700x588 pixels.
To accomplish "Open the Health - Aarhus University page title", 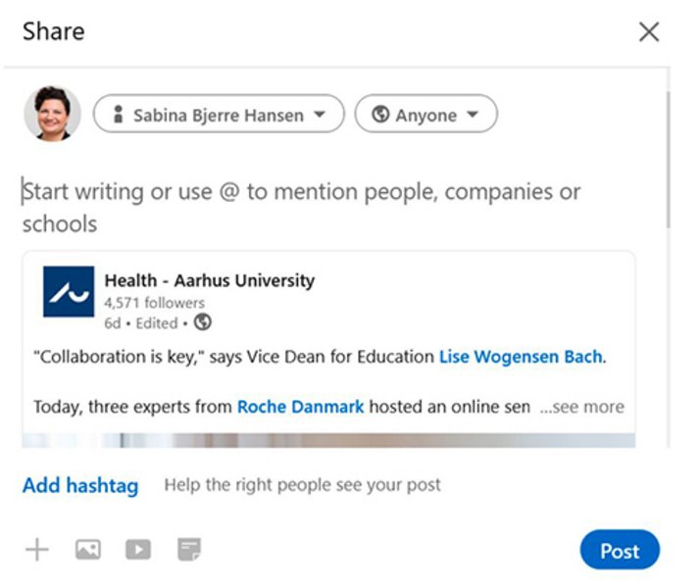I will click(210, 280).
